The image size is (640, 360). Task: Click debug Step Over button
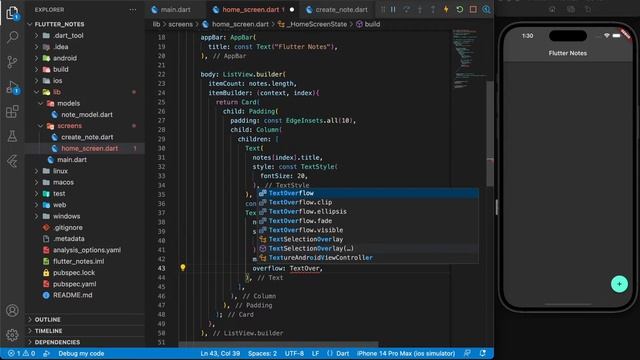407,9
